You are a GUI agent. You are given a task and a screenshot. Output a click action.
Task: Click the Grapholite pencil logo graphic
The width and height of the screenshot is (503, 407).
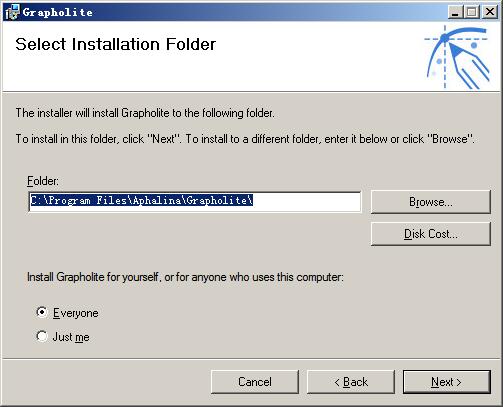458,57
